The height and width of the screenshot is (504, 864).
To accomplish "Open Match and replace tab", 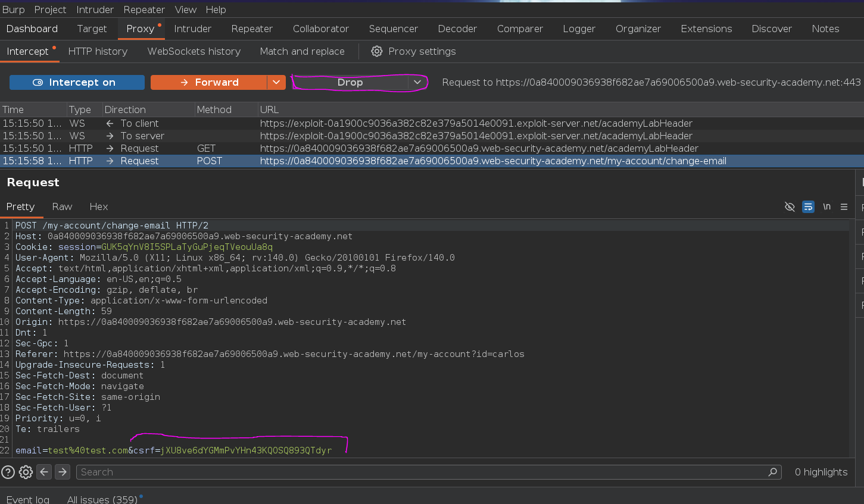I will tap(302, 51).
